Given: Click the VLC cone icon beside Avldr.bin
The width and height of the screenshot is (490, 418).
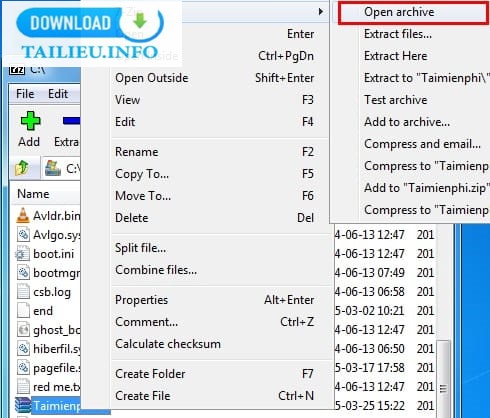Looking at the screenshot, I should tap(23, 215).
